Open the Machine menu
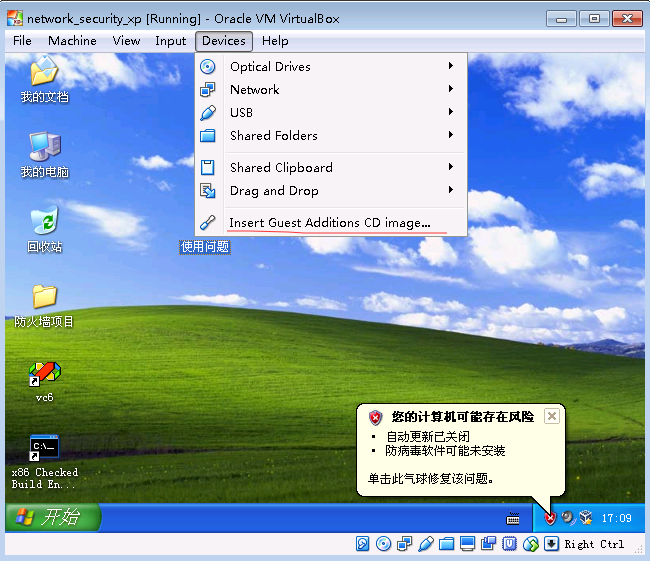The height and width of the screenshot is (561, 650). pyautogui.click(x=72, y=41)
